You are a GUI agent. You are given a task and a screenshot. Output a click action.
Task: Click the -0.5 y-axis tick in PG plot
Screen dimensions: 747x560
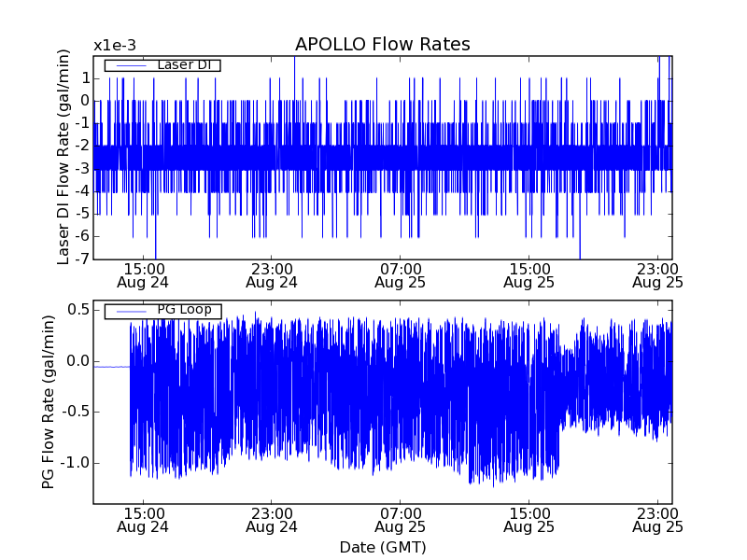(x=75, y=412)
